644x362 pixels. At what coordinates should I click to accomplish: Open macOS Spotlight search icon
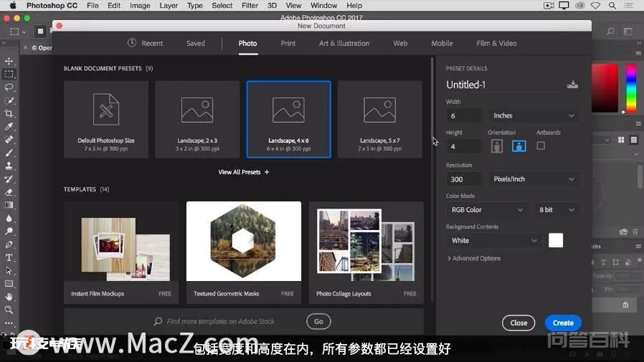(x=612, y=6)
